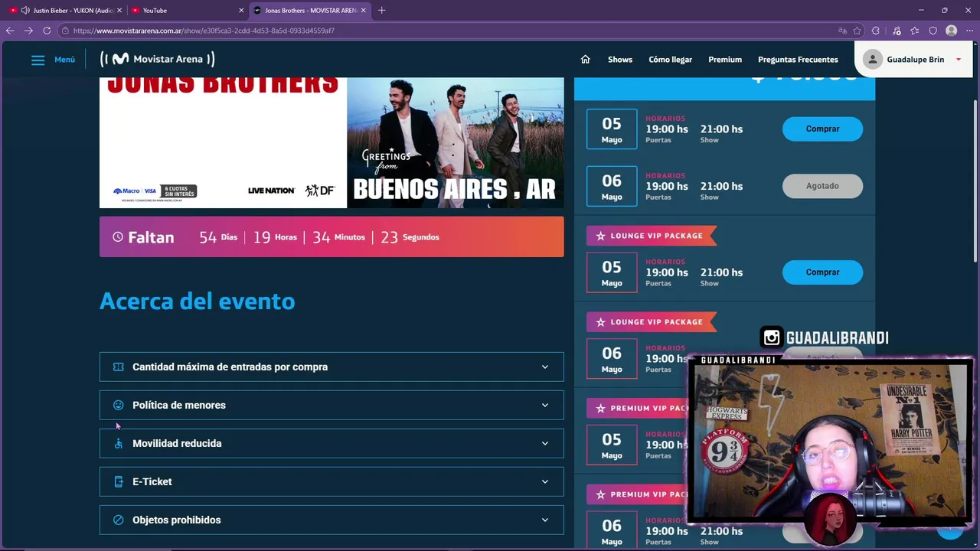Buy tickets for 05 Mayo general show
This screenshot has width=980, height=551.
pyautogui.click(x=822, y=129)
